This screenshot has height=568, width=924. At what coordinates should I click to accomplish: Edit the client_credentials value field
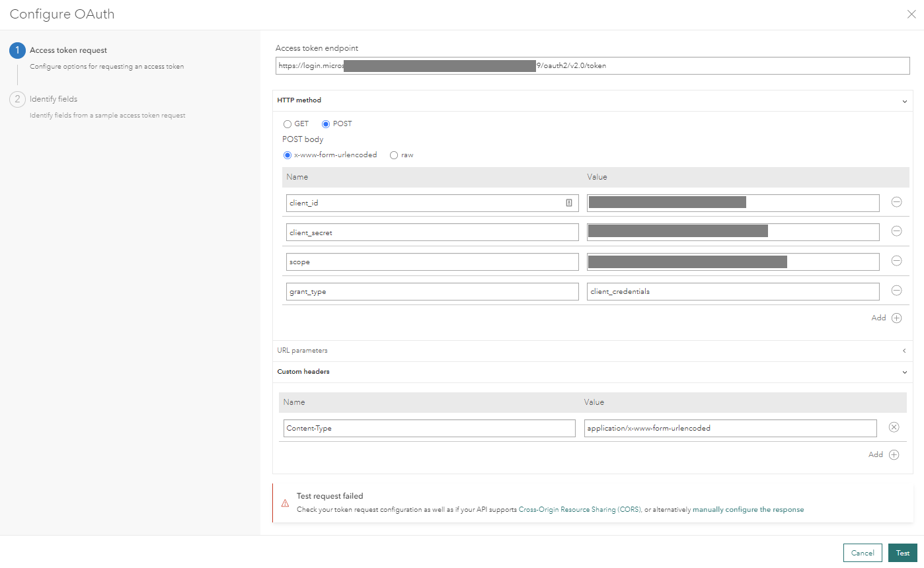tap(733, 291)
